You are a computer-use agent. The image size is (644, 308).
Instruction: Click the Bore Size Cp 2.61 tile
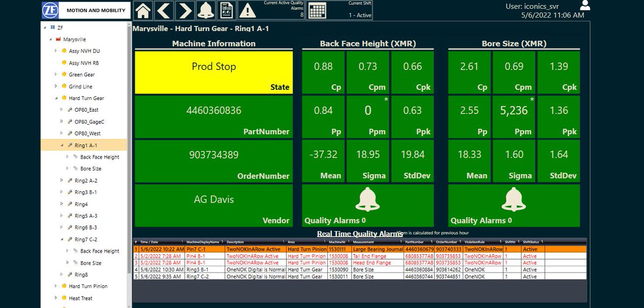pyautogui.click(x=470, y=73)
